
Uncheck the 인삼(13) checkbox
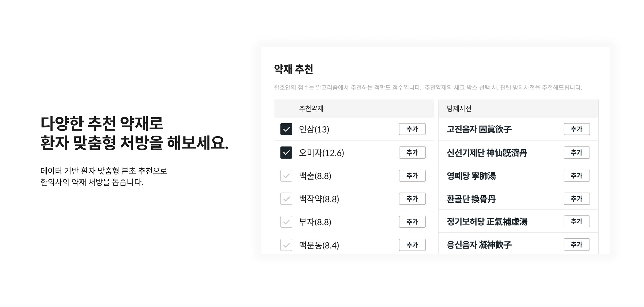286,129
